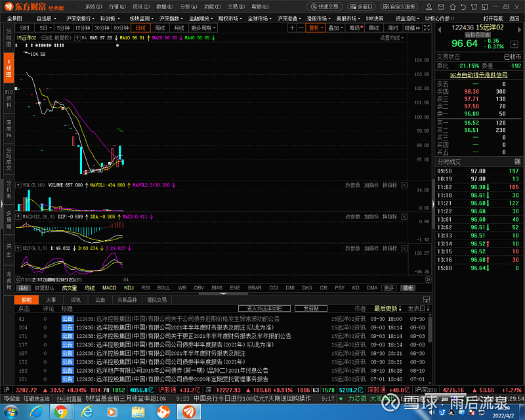The image size is (525, 420).
Task: Go to previous stock arrow
Action: click(x=440, y=30)
